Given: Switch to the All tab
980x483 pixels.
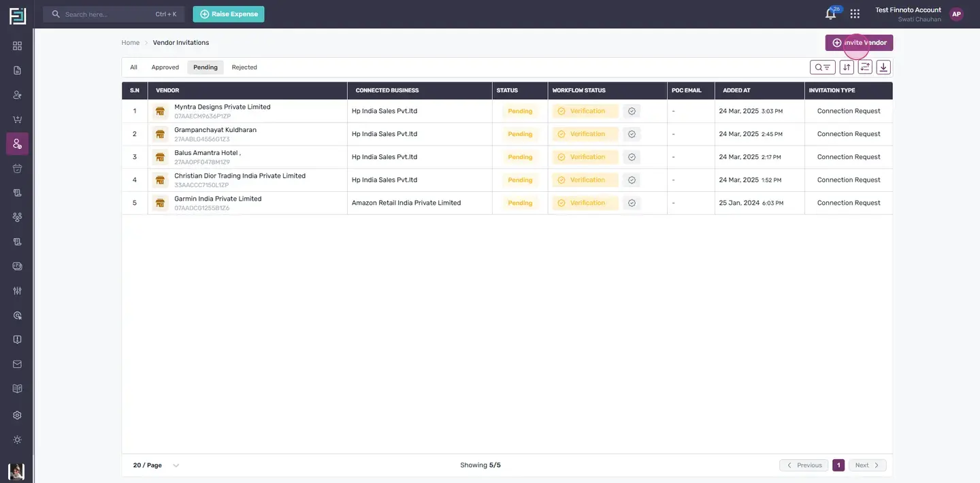Looking at the screenshot, I should coord(133,67).
